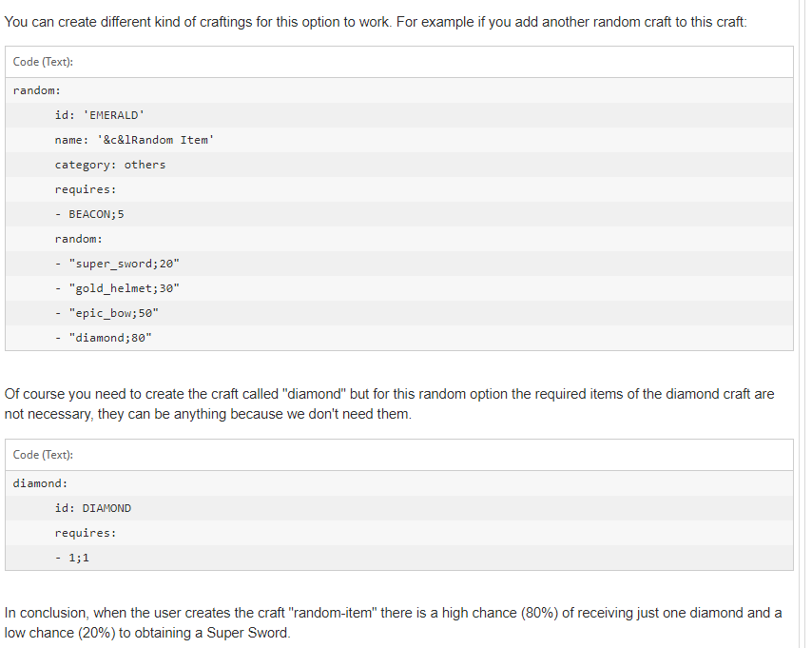Click the "id: DIAMOND" code line
This screenshot has height=648, width=812.
pyautogui.click(x=93, y=508)
